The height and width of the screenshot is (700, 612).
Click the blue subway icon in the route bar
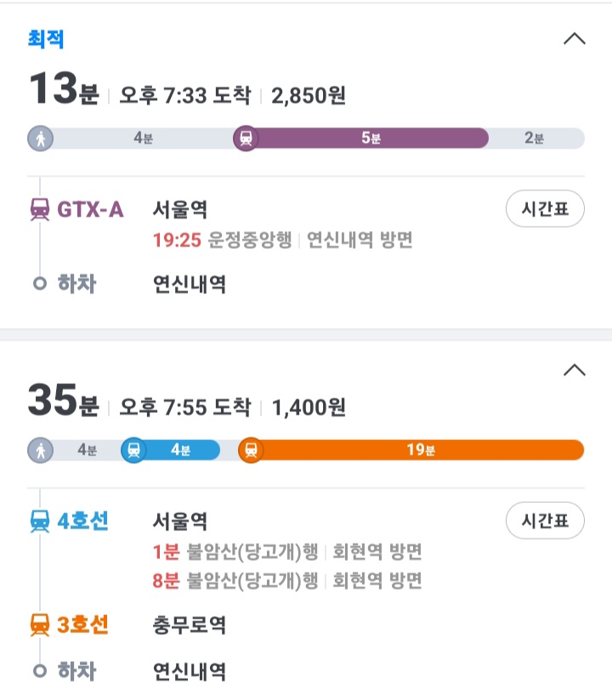[x=133, y=450]
